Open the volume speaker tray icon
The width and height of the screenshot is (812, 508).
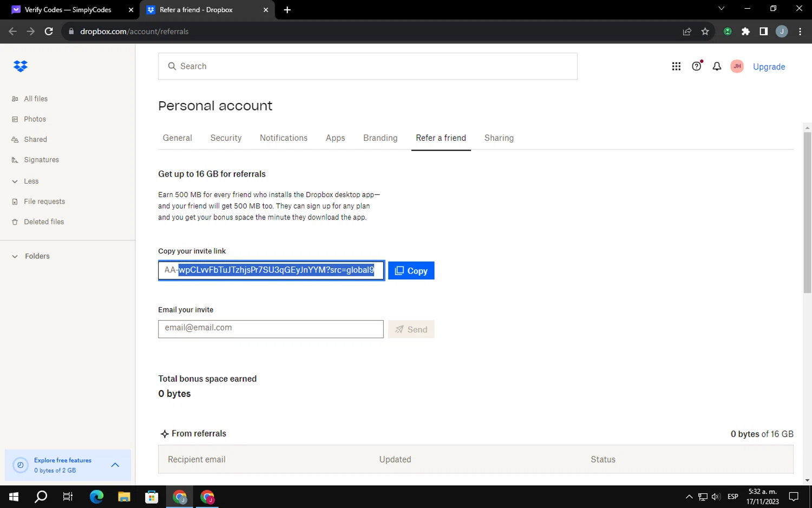[x=716, y=497]
